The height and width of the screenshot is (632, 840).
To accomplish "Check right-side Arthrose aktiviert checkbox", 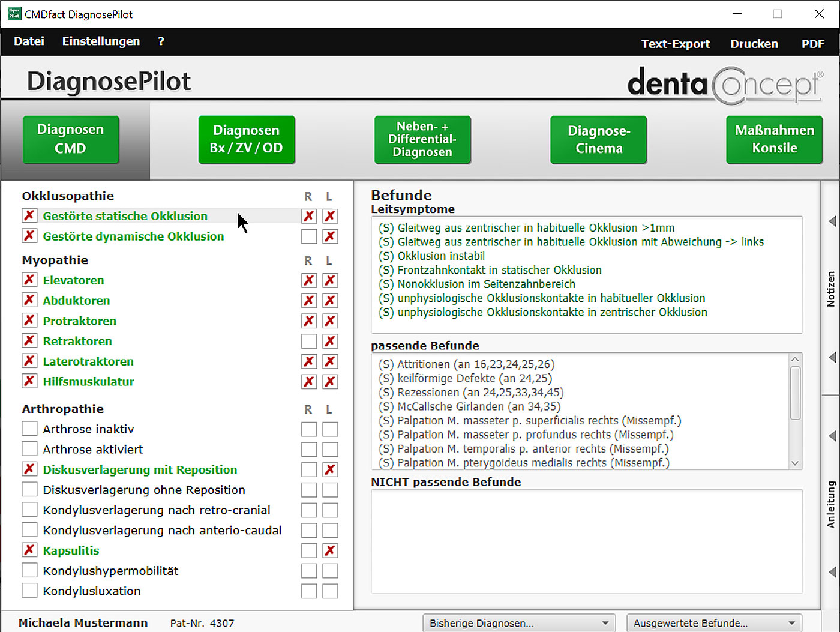I will click(309, 450).
